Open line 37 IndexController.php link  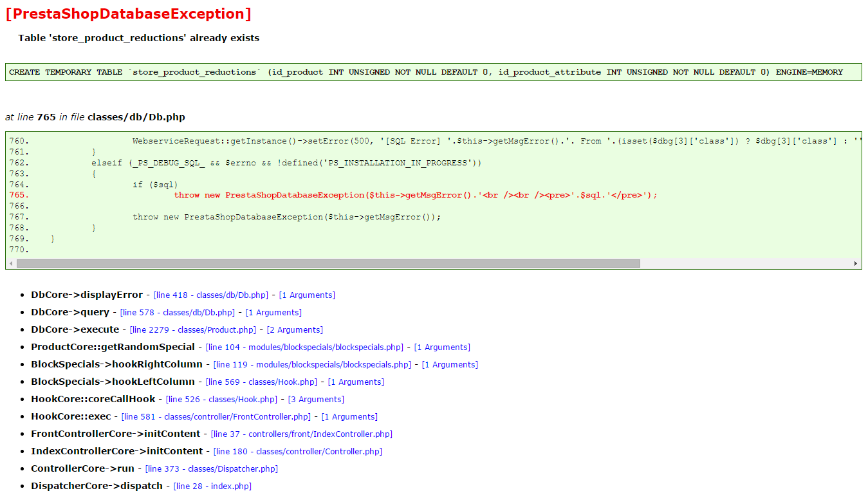pyautogui.click(x=302, y=434)
